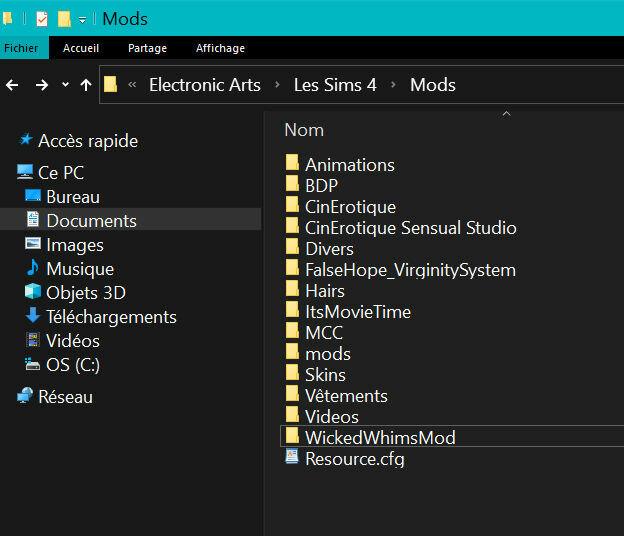Open the Customize Quick Access Toolbar dropdown

coord(82,20)
